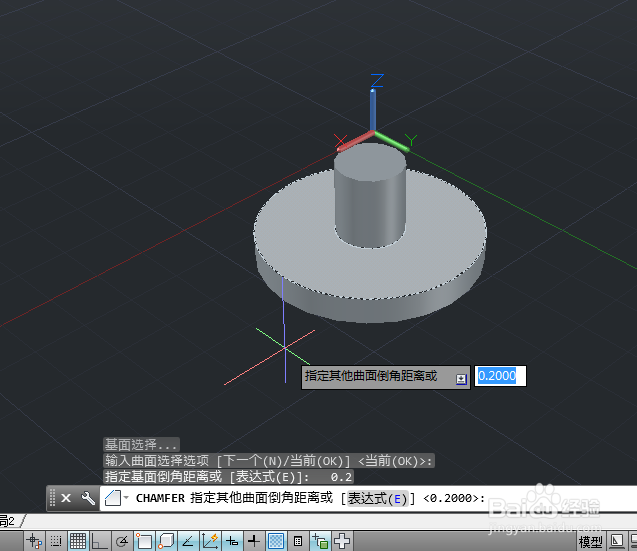
Task: Click the UCS Z axis label
Action: pyautogui.click(x=377, y=80)
